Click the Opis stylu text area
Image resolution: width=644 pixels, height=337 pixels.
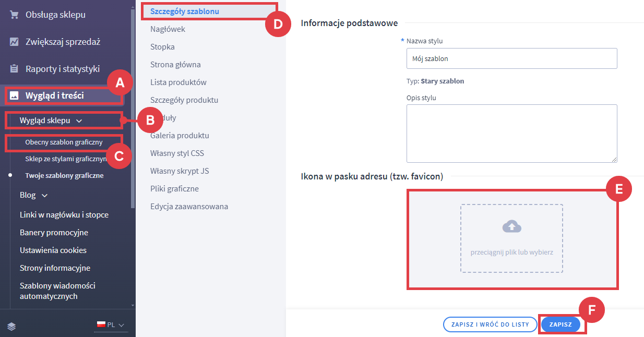pos(511,134)
